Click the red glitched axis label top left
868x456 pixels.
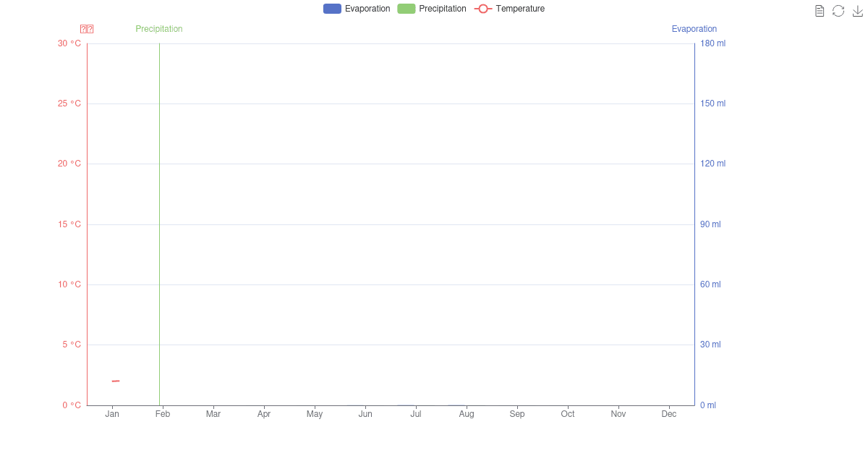pyautogui.click(x=87, y=28)
